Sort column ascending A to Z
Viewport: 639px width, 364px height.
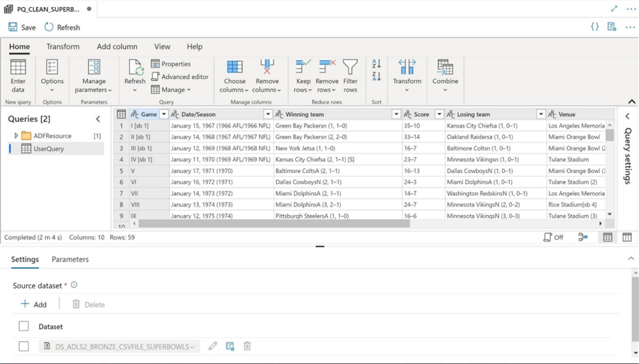point(376,64)
